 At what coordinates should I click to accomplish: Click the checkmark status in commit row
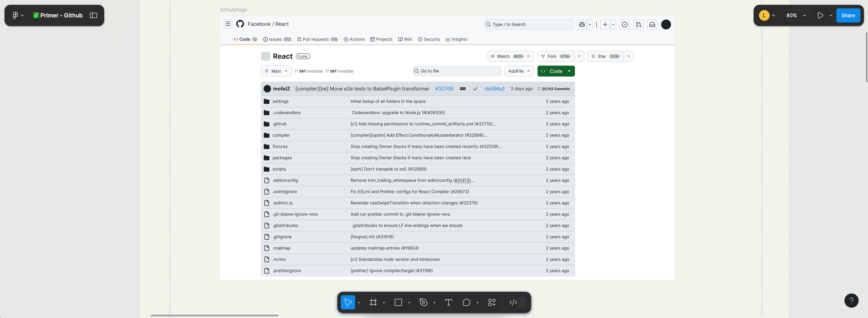coord(475,89)
